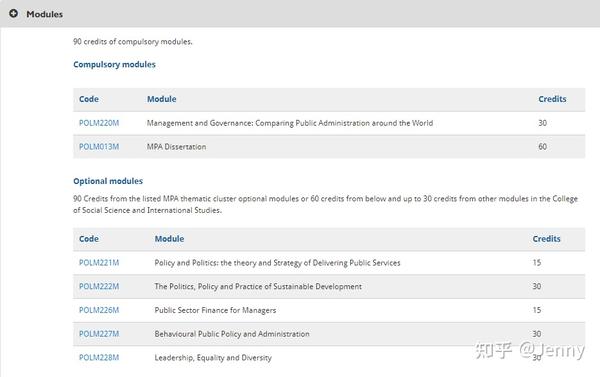Viewport: 600px width, 377px height.
Task: Click 'Public Sector Finance for Managers' module name
Action: (x=215, y=310)
